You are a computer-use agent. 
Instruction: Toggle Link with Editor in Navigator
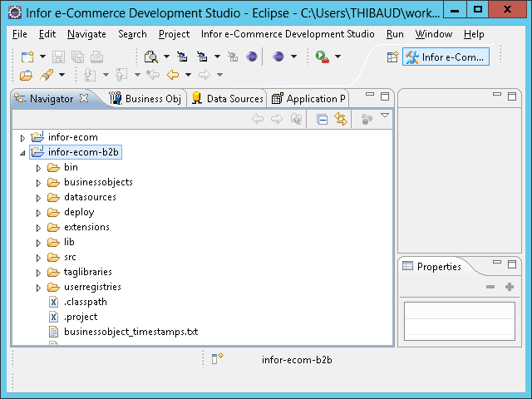341,120
